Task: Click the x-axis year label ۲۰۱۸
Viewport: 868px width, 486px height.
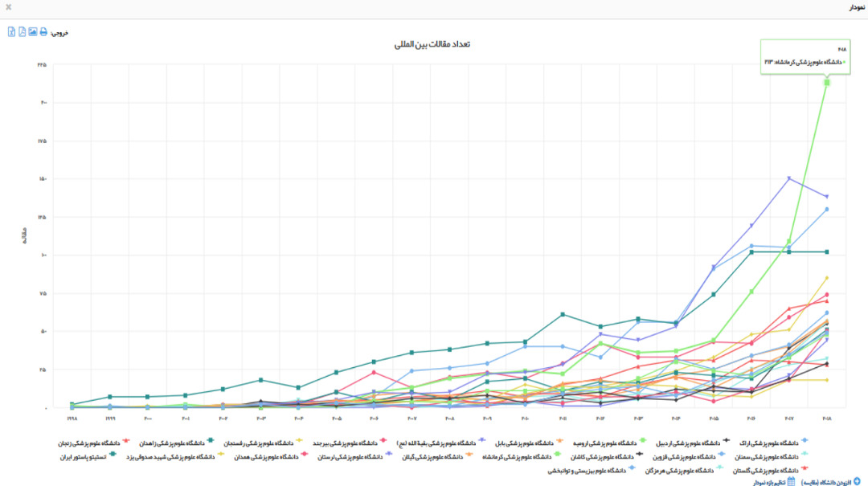Action: coord(827,419)
